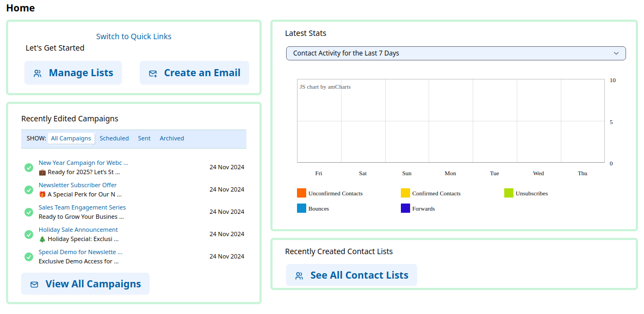
Task: Toggle the blue Bounces legend swatch
Action: pos(301,208)
